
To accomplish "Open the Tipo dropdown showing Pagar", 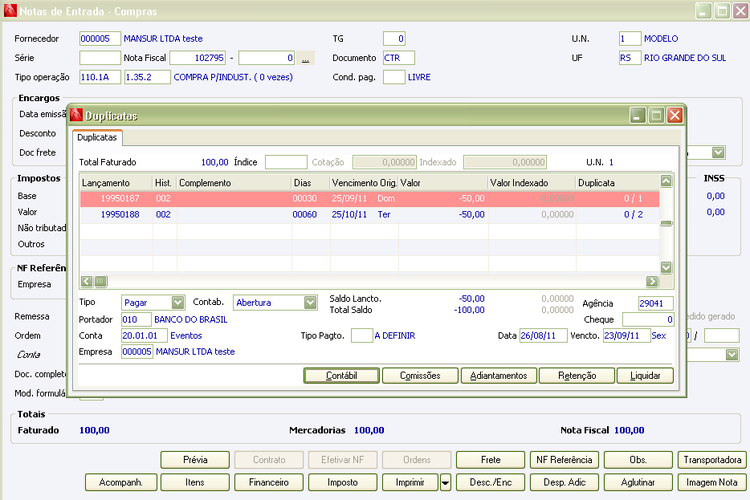I will click(177, 302).
